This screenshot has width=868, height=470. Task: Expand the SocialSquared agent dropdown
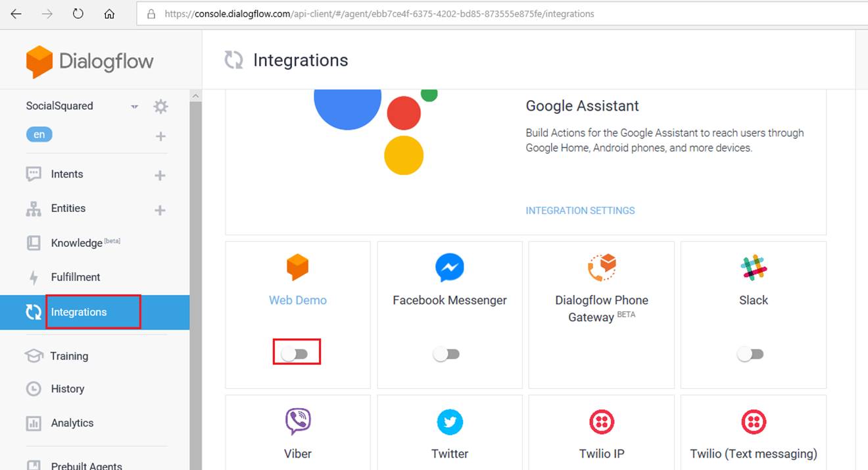[x=135, y=107]
